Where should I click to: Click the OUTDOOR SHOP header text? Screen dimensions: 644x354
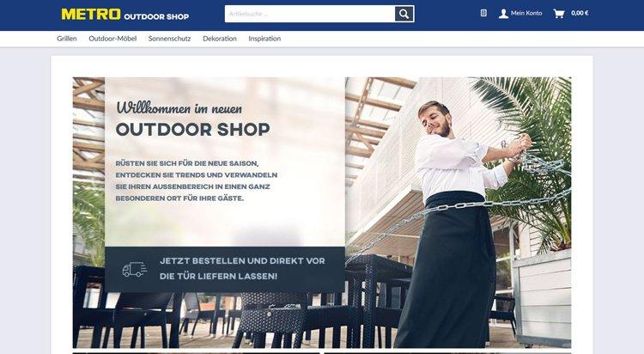coord(156,17)
